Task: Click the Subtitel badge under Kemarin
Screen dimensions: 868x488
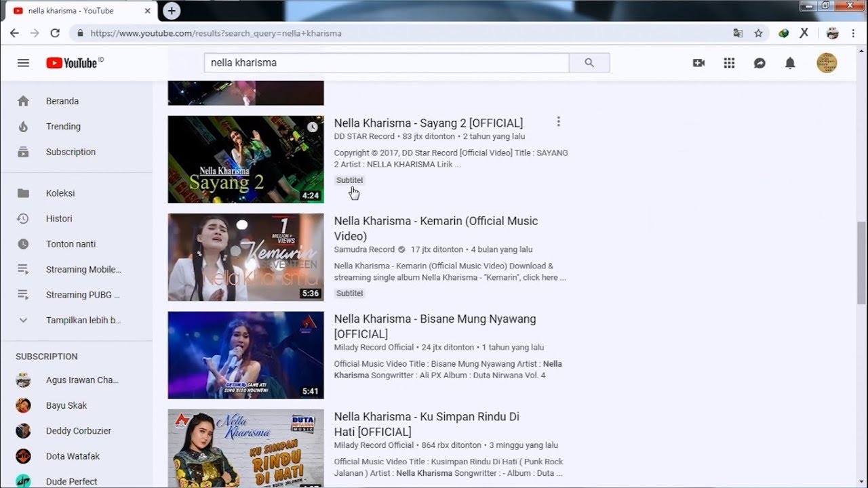Action: point(350,293)
